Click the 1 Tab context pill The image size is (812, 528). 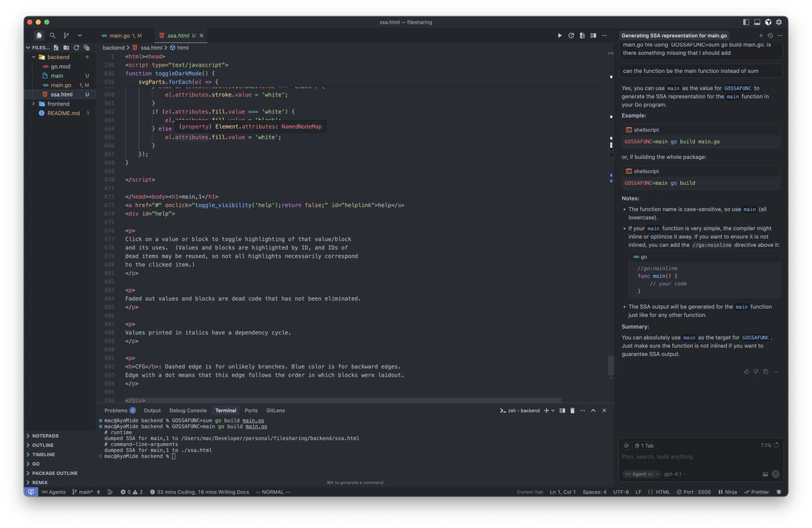(644, 445)
